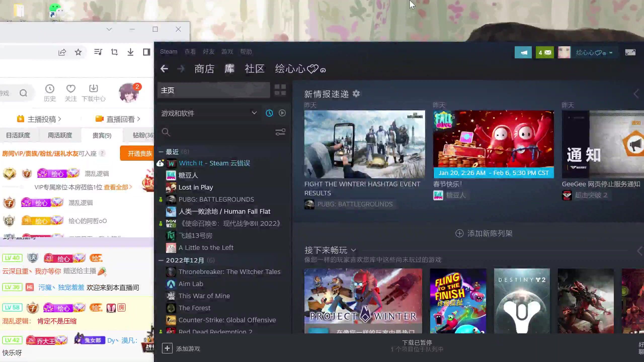Open the Project Winter game thumbnail
The image size is (644, 362).
point(363,301)
